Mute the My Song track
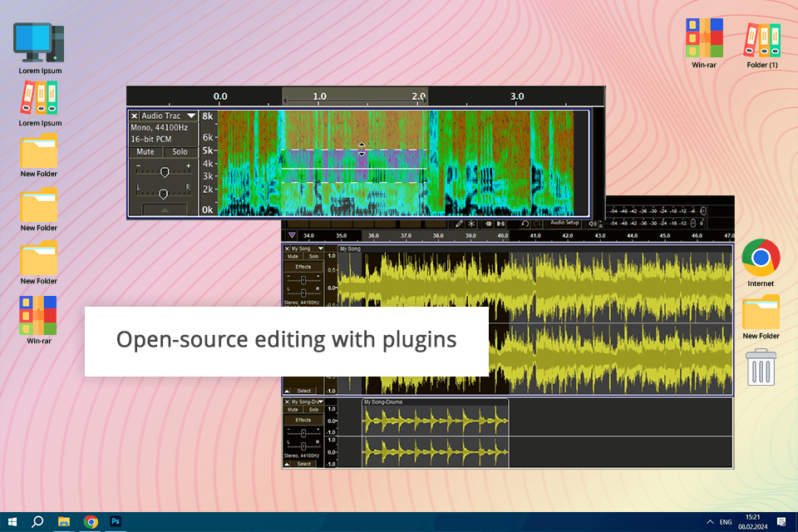Viewport: 798px width, 532px height. [293, 257]
